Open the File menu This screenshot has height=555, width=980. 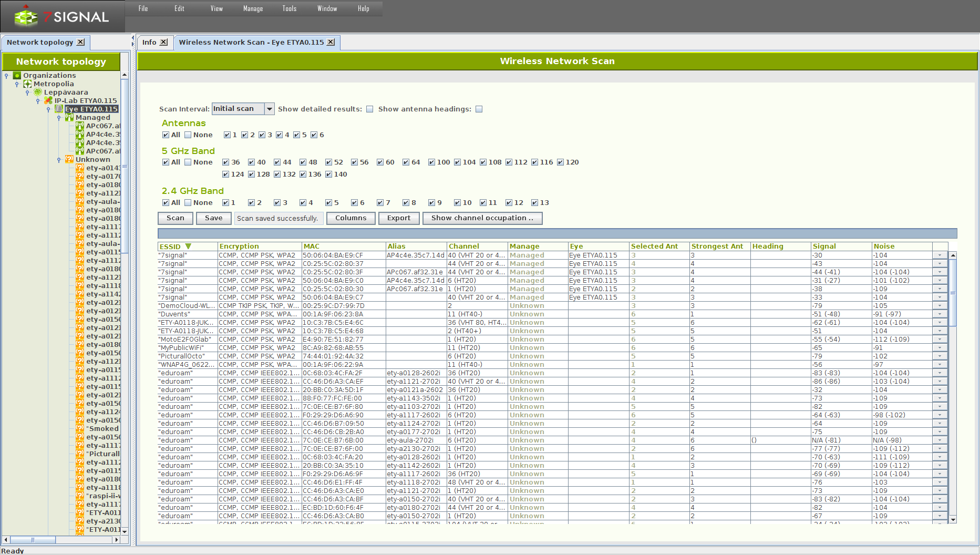coord(143,8)
